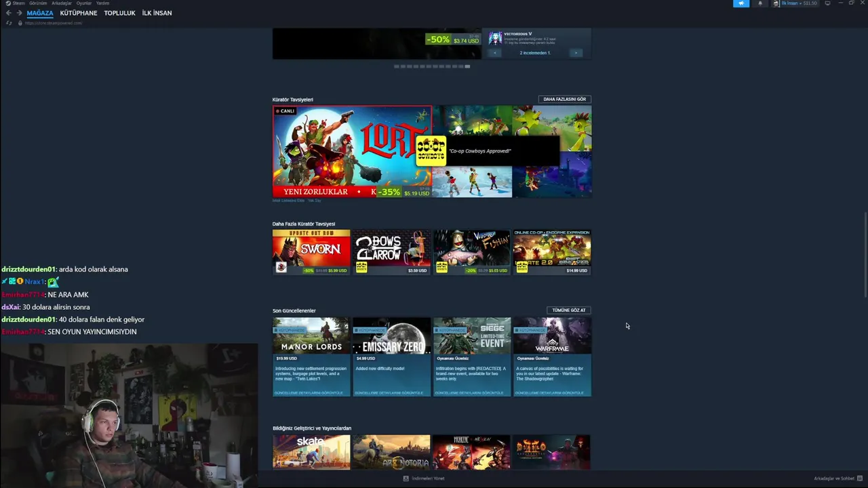Open the Oyunlar menu
This screenshot has width=868, height=488.
[x=84, y=3]
